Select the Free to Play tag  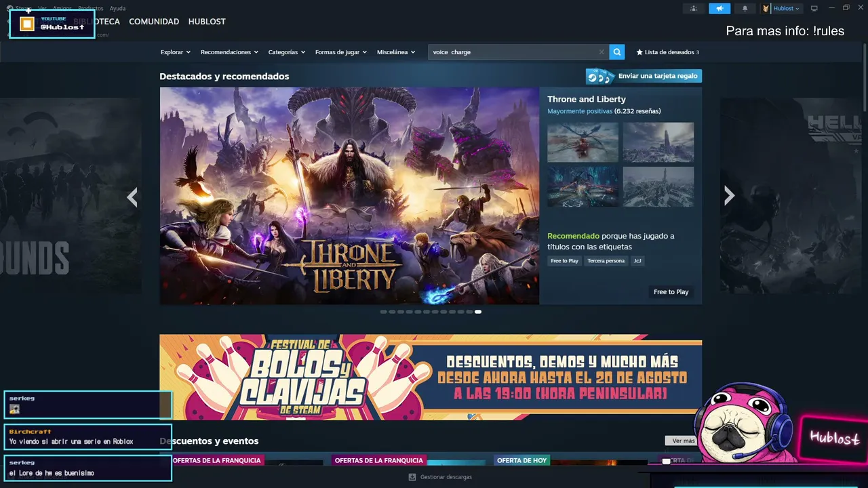tap(565, 261)
